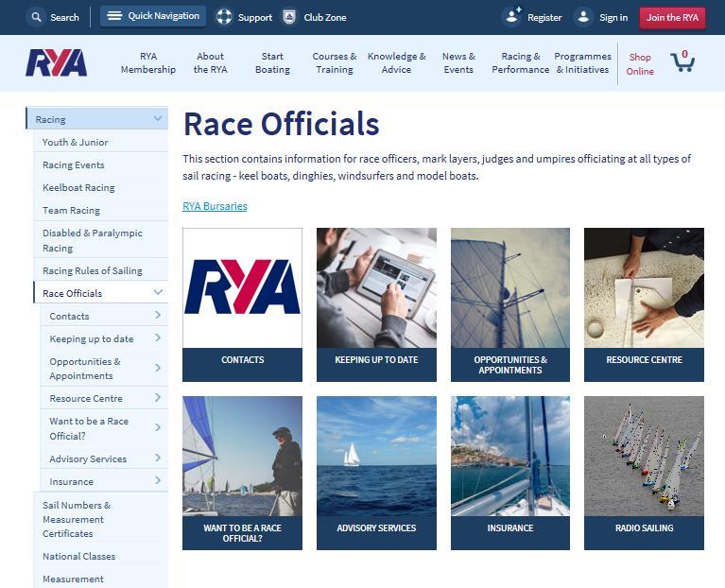Click the Sign in person icon
The height and width of the screenshot is (588, 725).
[x=583, y=17]
